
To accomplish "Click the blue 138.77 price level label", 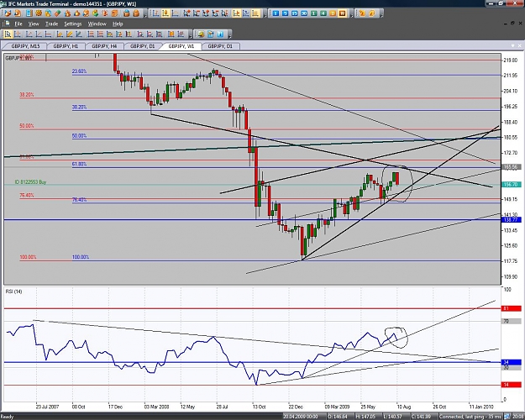I will tap(511, 220).
